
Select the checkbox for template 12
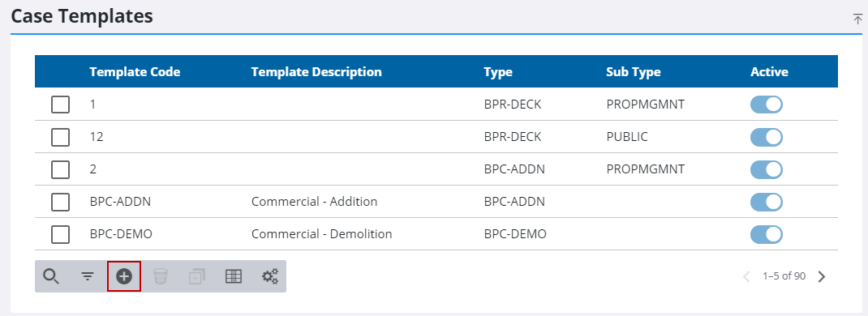click(60, 136)
